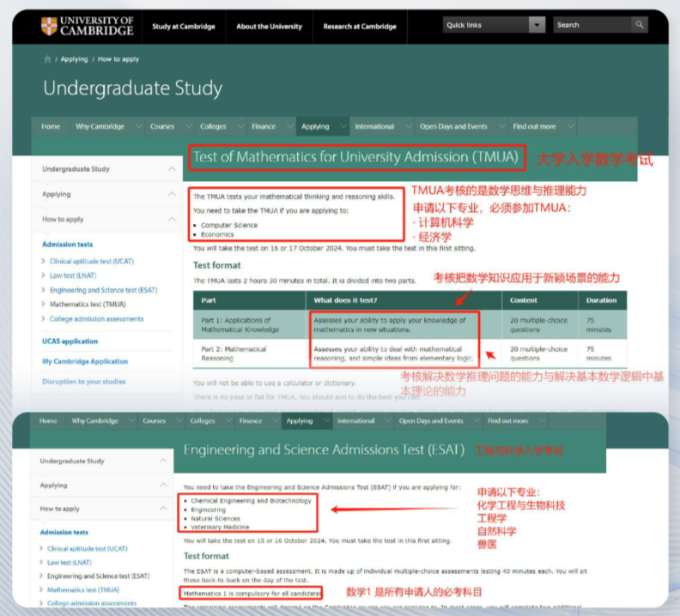The width and height of the screenshot is (680, 616).
Task: Expand chevron beside upper Applying tab
Action: [343, 126]
